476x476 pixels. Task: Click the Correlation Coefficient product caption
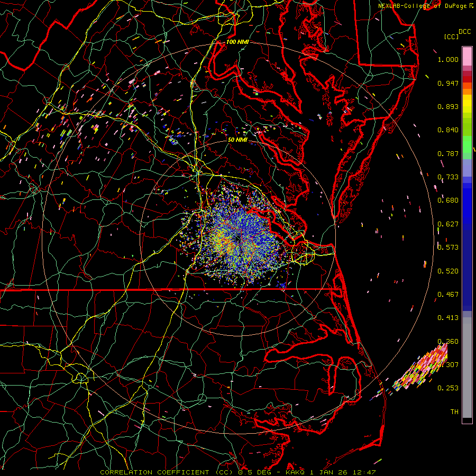click(237, 472)
